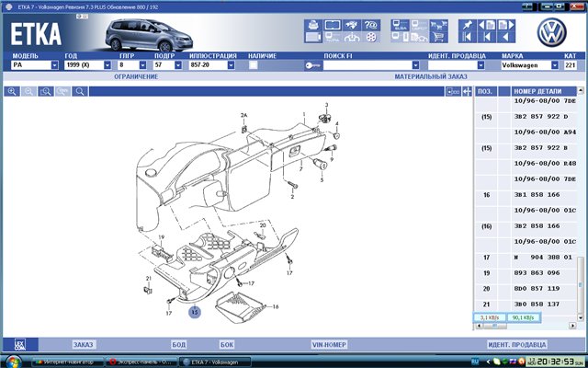Expand the ГОД dropdown showing 1999 (X)
Viewport: 588px width, 368px height.
click(107, 66)
